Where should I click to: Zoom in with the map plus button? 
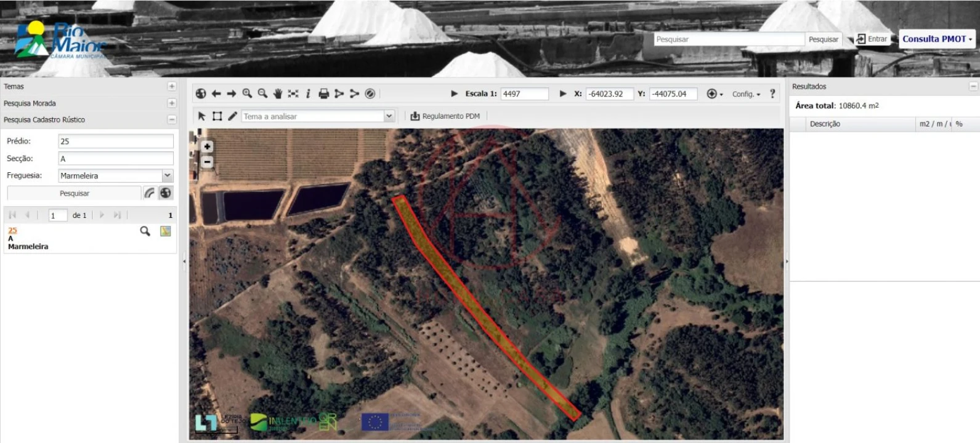[208, 146]
